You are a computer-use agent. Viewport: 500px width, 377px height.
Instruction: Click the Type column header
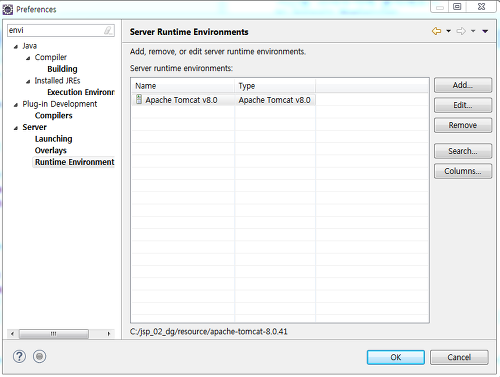[x=275, y=86]
